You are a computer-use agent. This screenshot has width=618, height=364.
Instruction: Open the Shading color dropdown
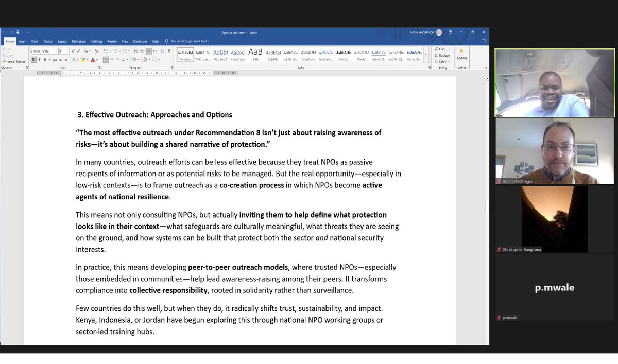click(x=149, y=59)
